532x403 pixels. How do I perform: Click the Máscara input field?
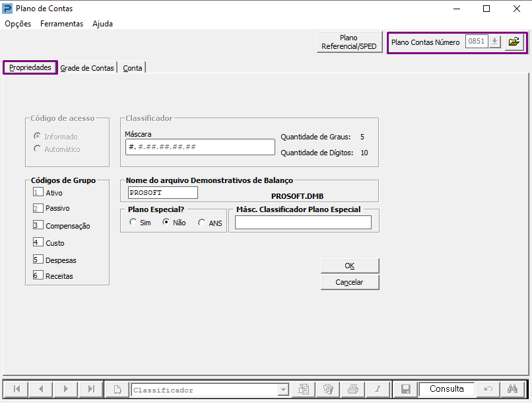tap(200, 147)
